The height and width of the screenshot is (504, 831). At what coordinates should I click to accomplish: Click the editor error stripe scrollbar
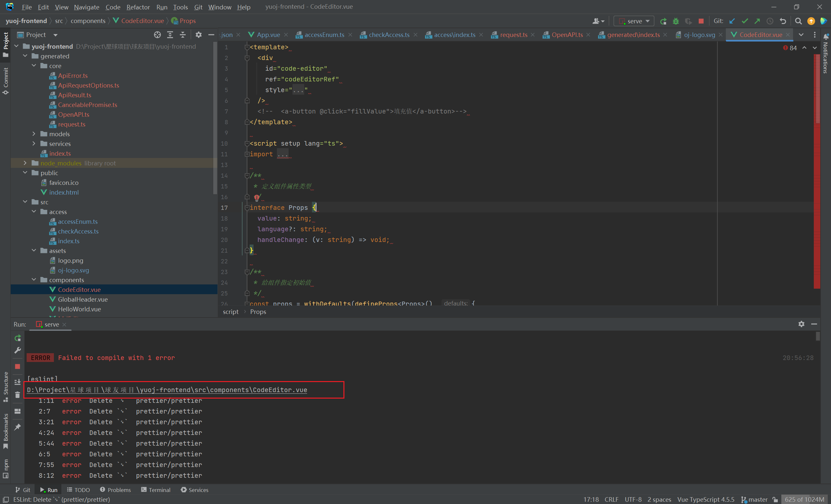tap(817, 172)
